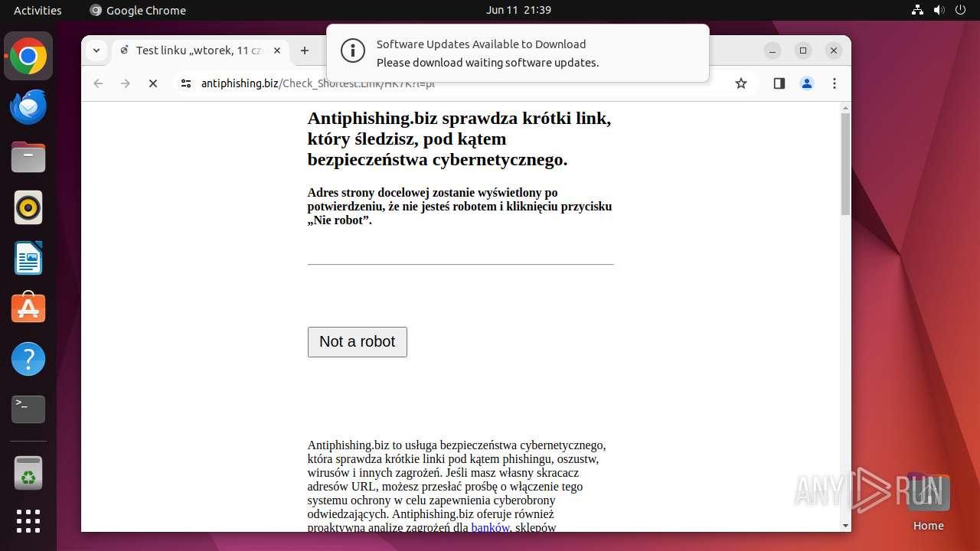The image size is (980, 551).
Task: Minimize the Chrome window
Action: (773, 51)
